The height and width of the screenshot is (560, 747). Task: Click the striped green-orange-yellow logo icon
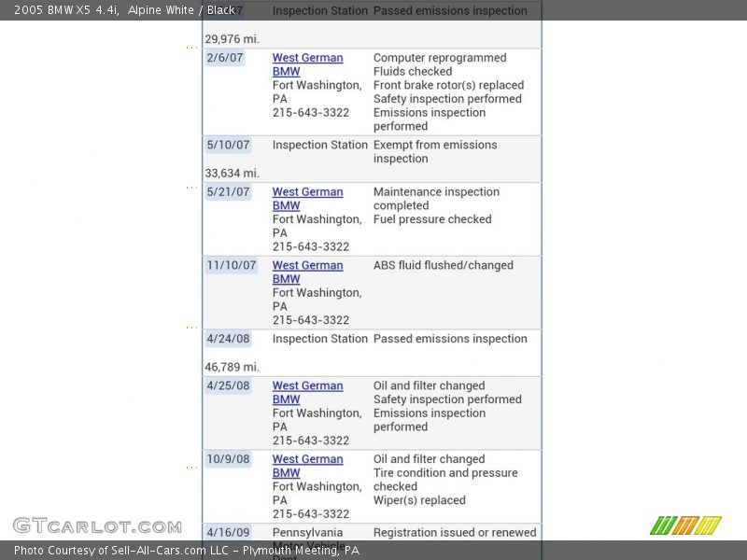(685, 525)
